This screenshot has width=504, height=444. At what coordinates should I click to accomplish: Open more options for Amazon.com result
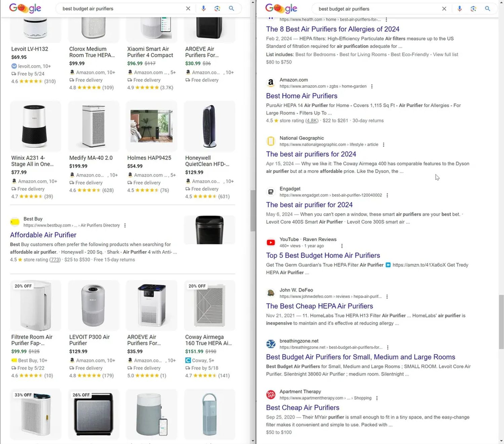(x=372, y=86)
